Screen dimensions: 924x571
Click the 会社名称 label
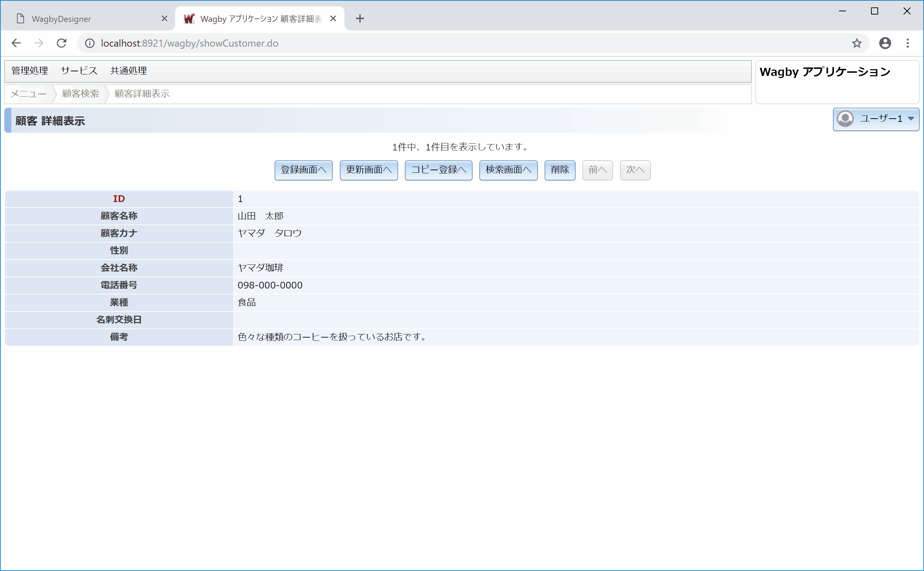[119, 268]
